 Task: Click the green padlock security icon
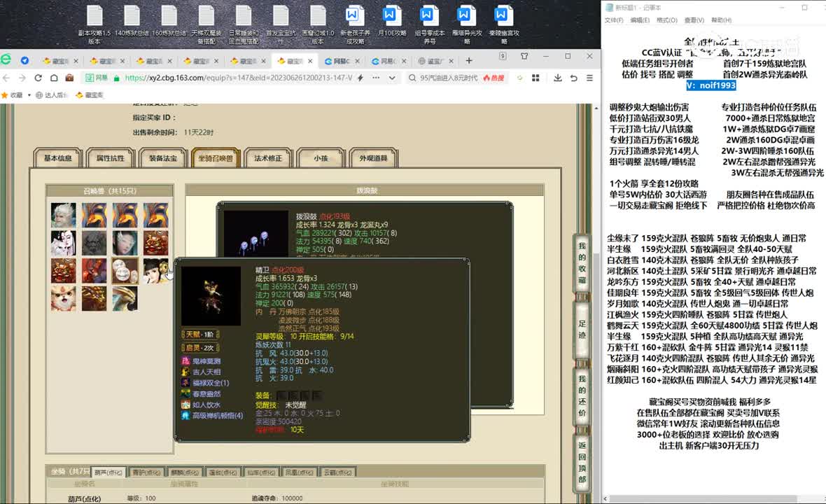pos(116,78)
